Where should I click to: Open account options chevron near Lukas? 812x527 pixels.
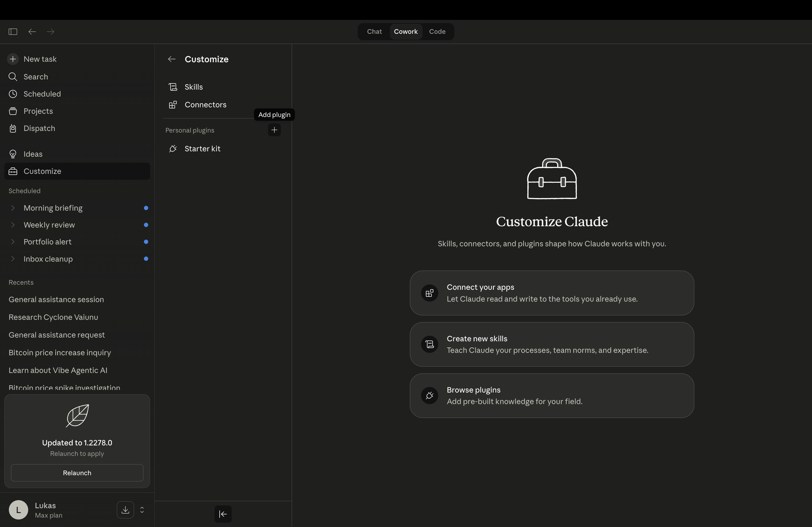(142, 510)
